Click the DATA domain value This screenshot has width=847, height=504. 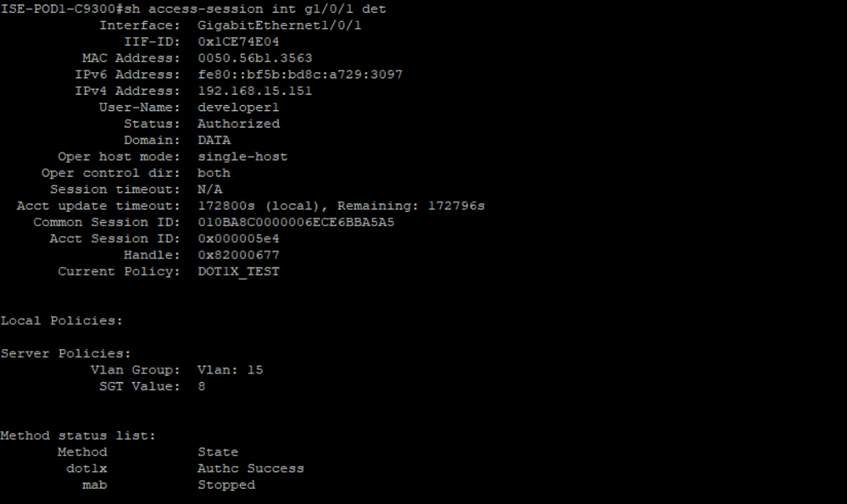point(214,141)
